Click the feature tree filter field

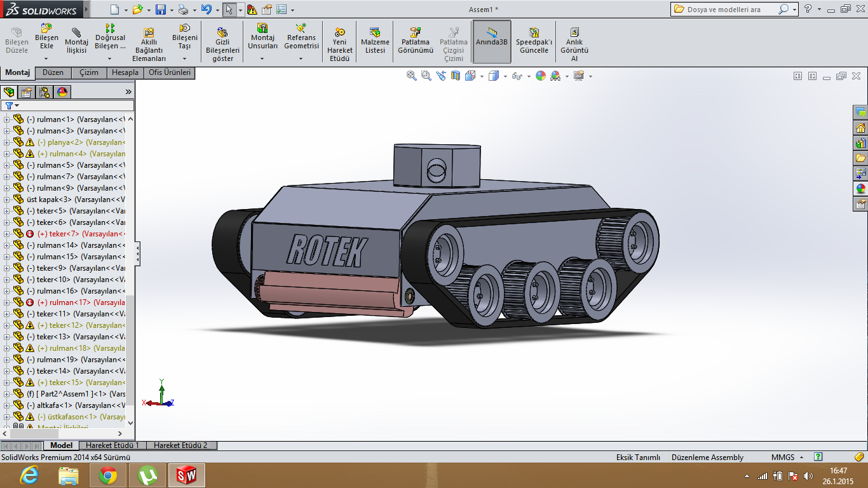pos(68,105)
